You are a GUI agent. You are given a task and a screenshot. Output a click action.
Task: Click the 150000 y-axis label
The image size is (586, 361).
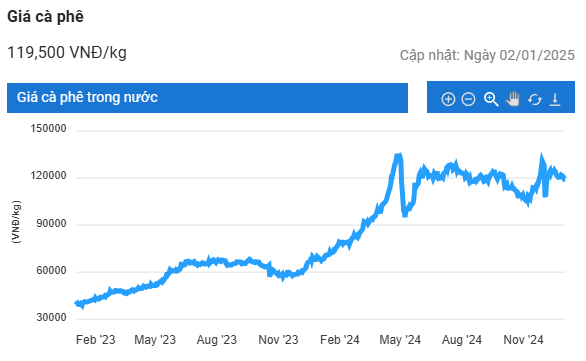48,129
